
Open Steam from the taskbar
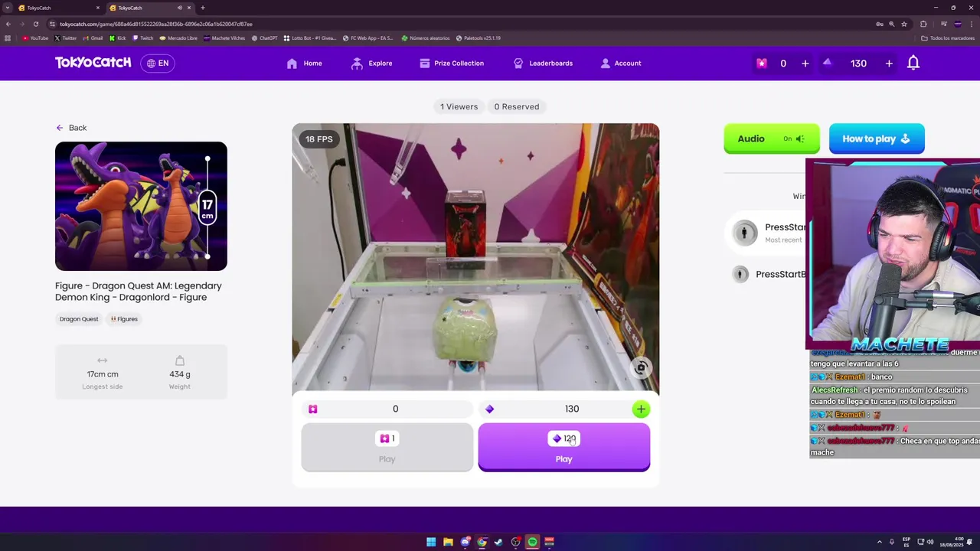[x=498, y=542]
